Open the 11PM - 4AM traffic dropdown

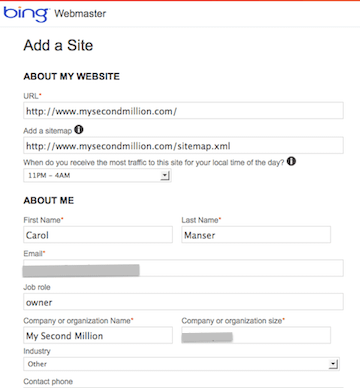point(97,175)
